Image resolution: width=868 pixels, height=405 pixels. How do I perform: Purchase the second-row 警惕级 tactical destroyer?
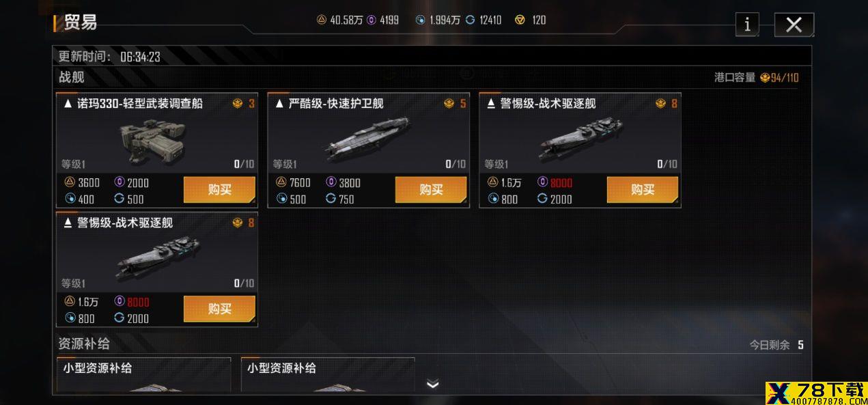(219, 309)
